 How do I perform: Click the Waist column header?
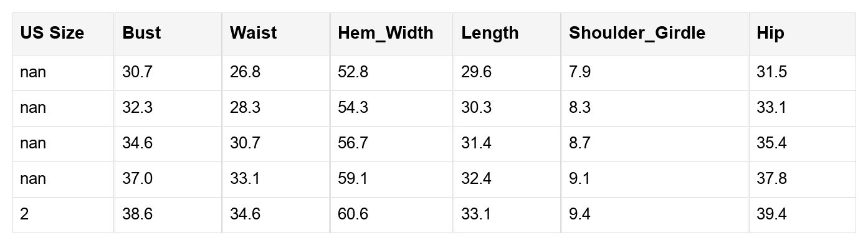point(276,34)
